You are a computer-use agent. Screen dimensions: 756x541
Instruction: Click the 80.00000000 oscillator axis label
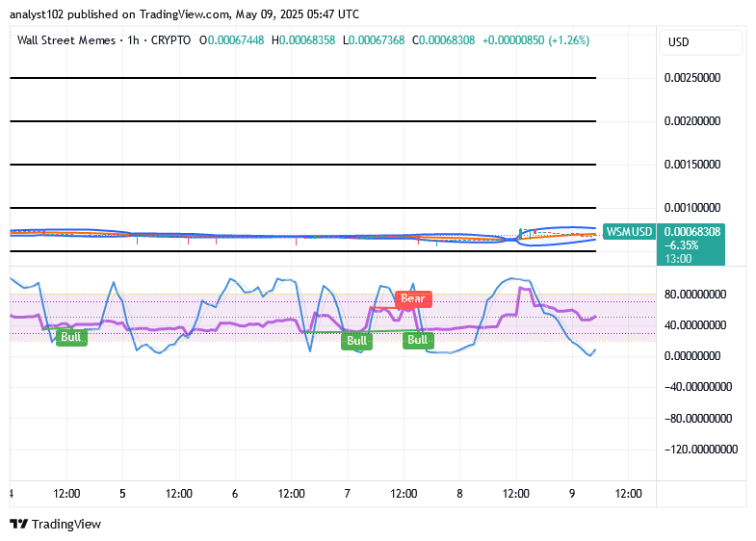695,295
